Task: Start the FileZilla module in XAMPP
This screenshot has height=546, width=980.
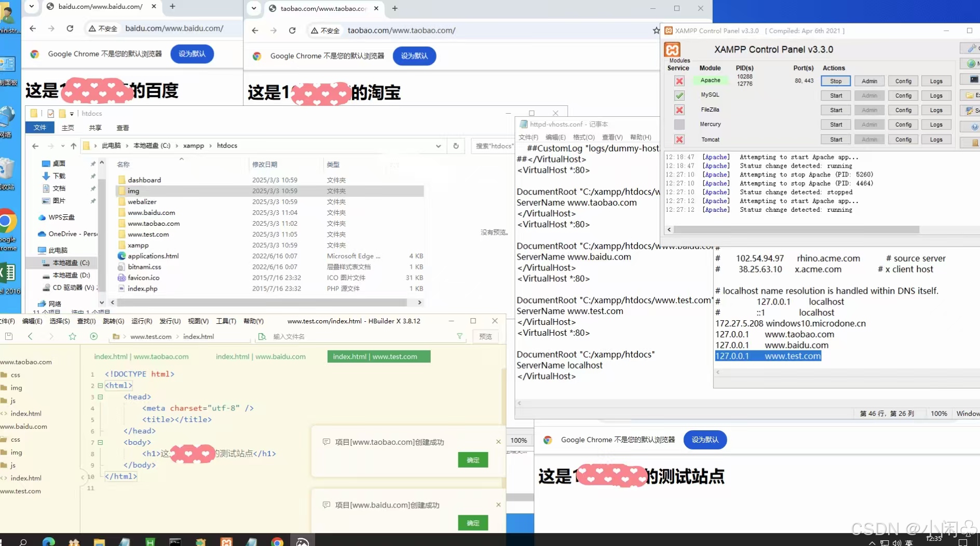Action: click(836, 110)
